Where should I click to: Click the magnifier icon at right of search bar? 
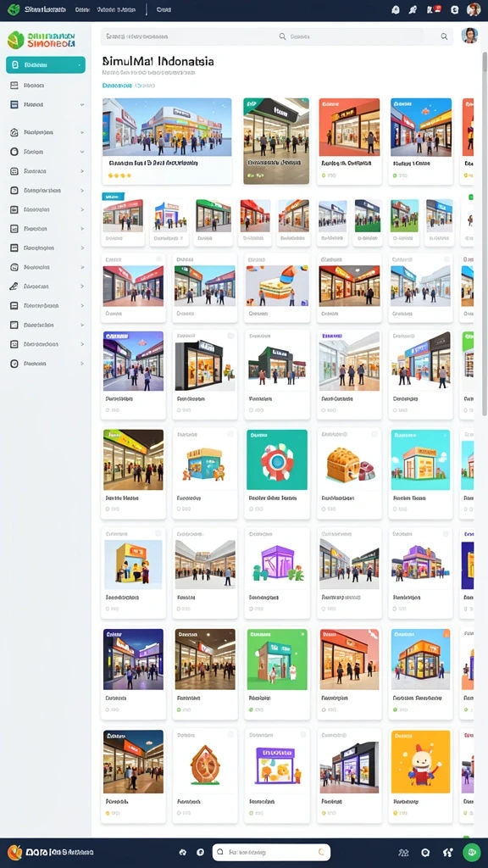pos(444,36)
